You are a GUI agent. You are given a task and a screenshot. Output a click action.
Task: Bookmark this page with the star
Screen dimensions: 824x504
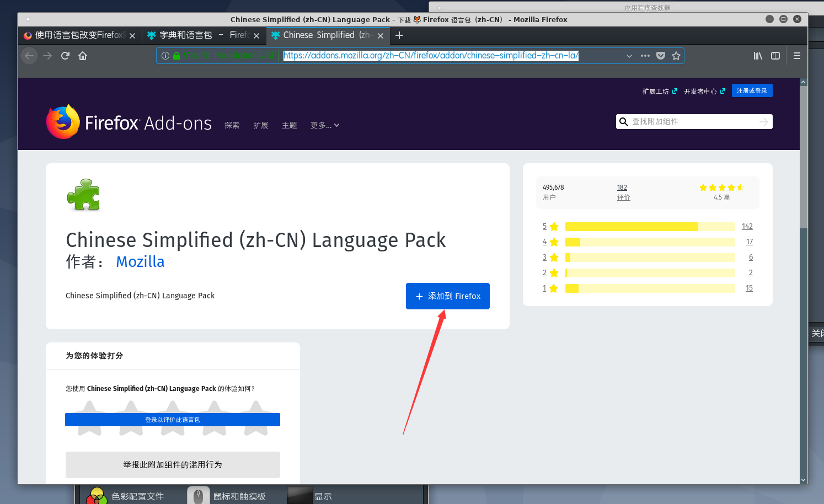coord(676,56)
